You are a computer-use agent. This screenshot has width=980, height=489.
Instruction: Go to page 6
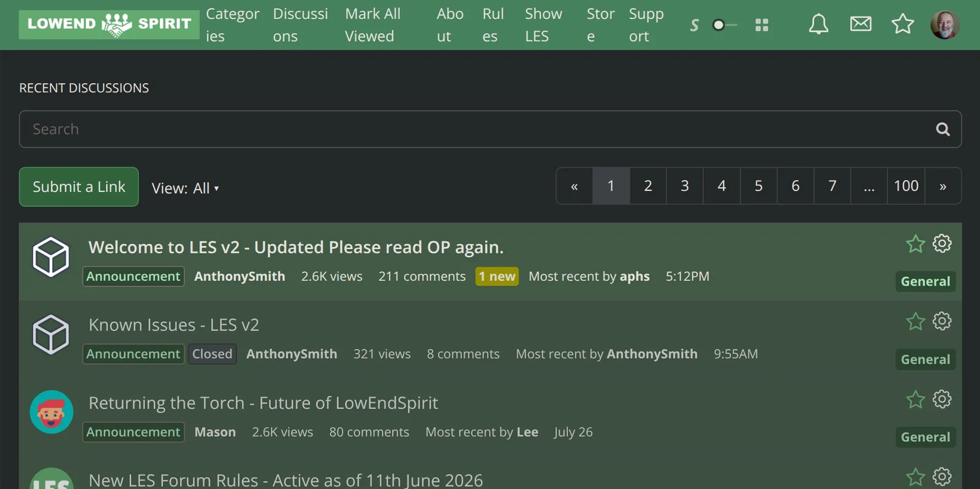pos(795,186)
